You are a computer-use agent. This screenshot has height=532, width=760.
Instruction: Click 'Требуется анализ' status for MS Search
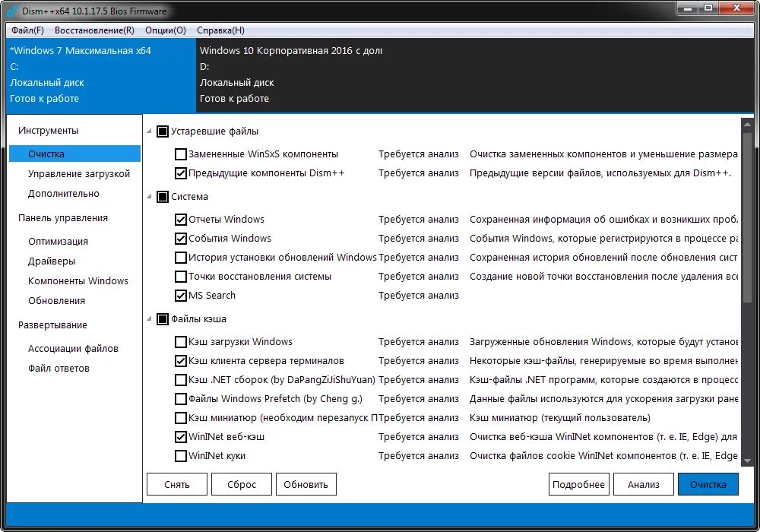(x=418, y=296)
